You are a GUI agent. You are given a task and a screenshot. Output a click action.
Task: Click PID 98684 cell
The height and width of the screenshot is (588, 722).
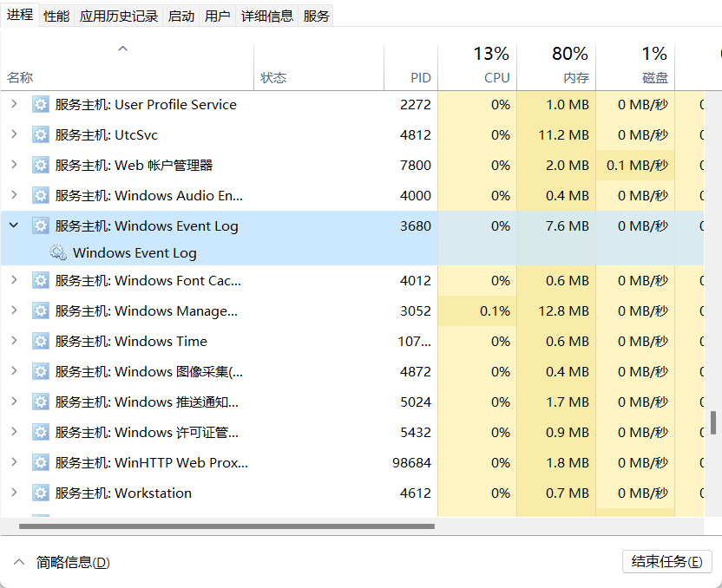point(411,462)
